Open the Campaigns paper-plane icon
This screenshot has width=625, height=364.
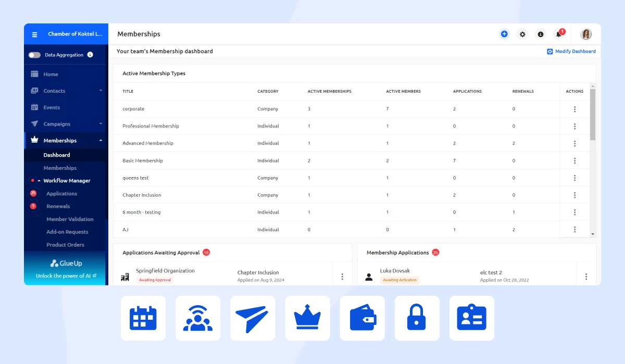tap(35, 124)
